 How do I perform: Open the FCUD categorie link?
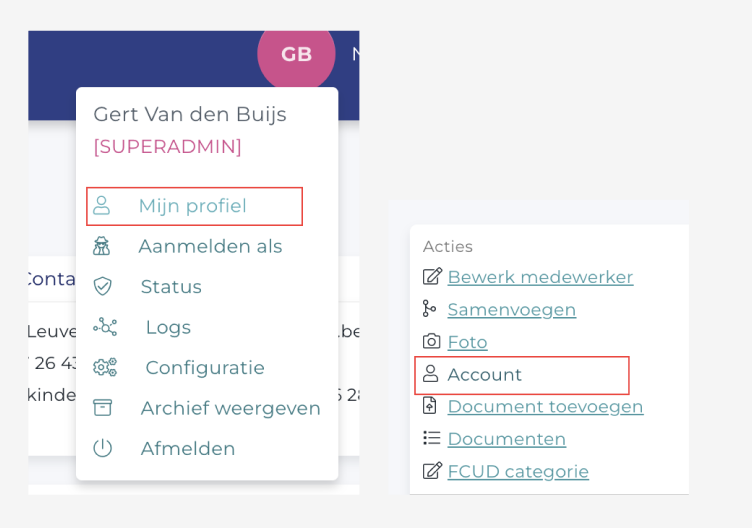518,471
